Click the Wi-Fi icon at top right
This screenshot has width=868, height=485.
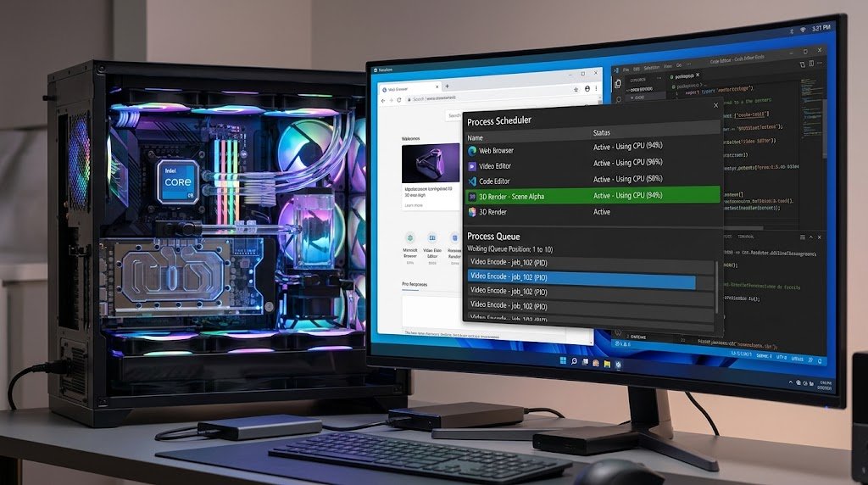tap(802, 30)
